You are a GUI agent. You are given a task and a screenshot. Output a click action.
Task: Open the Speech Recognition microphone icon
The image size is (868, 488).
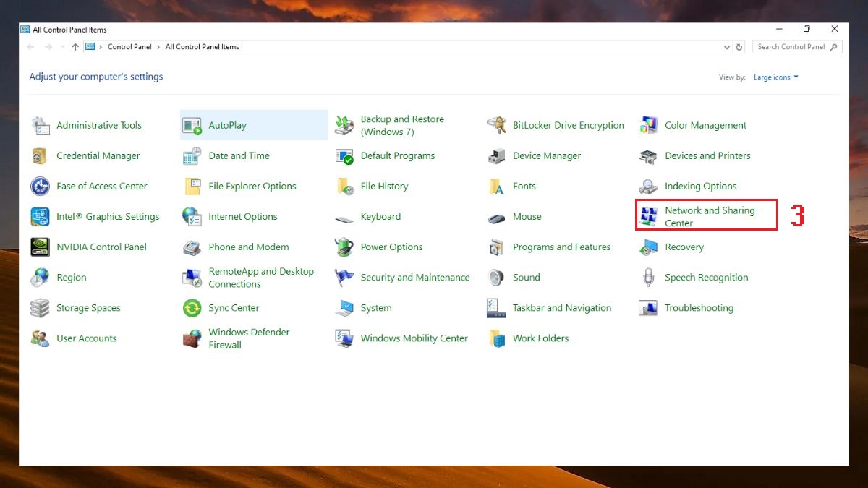[648, 277]
